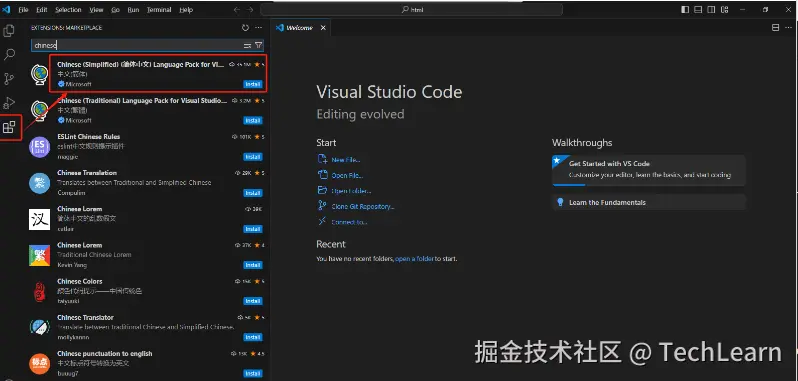Click globe icon of Simplified language pack

(40, 75)
